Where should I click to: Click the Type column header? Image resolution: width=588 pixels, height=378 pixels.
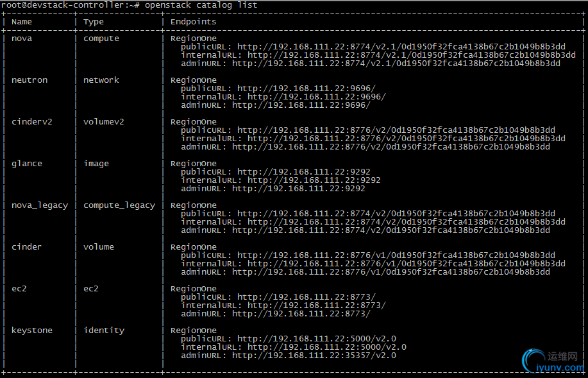coord(94,22)
